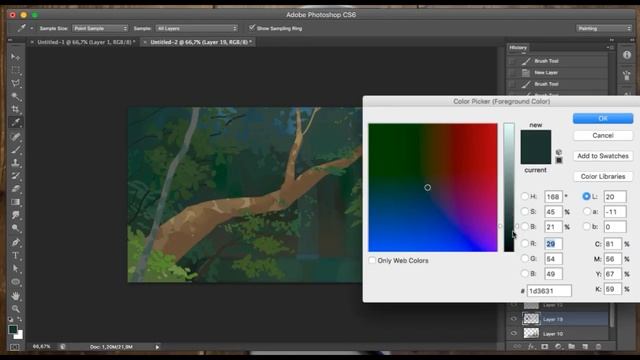
Task: Select the Type tool
Action: (16, 256)
